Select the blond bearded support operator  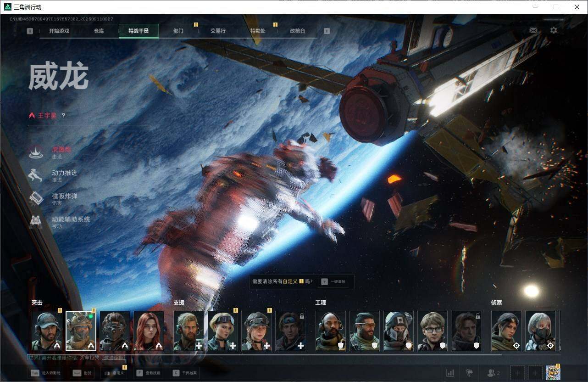[x=189, y=331]
